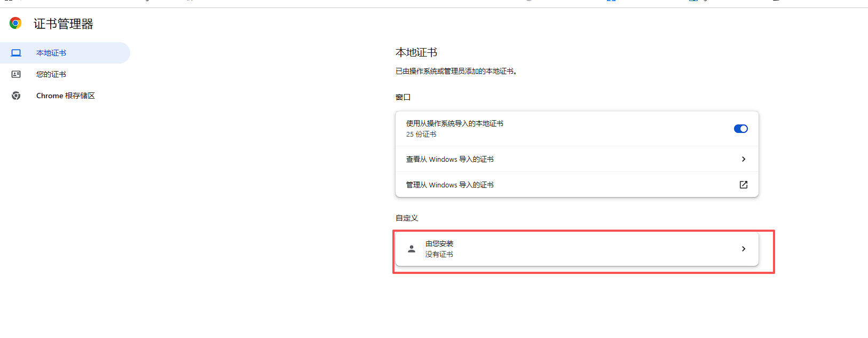Click the Chrome logo beside 证书管理器

point(15,23)
